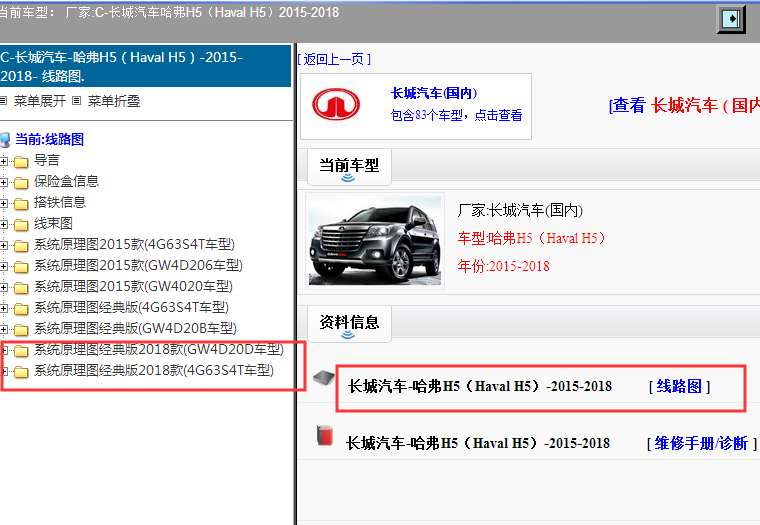Image resolution: width=760 pixels, height=525 pixels.
Task: Click folder icon of 系统原理图2015款(4G63S4T车型)
Action: tap(21, 246)
